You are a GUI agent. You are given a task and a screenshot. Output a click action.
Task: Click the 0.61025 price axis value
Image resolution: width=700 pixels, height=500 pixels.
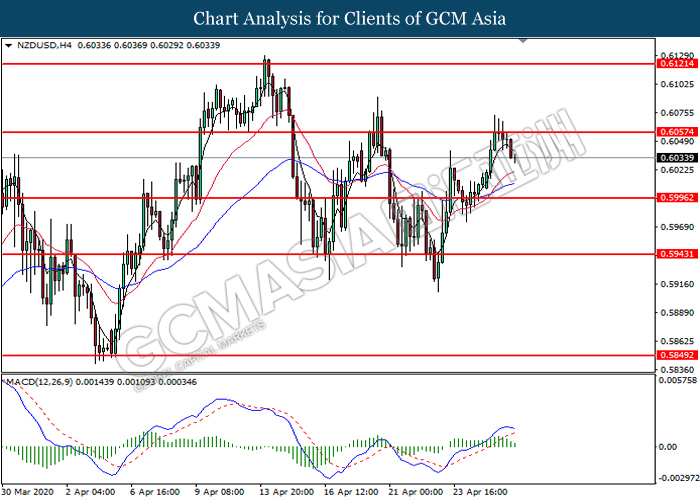677,84
